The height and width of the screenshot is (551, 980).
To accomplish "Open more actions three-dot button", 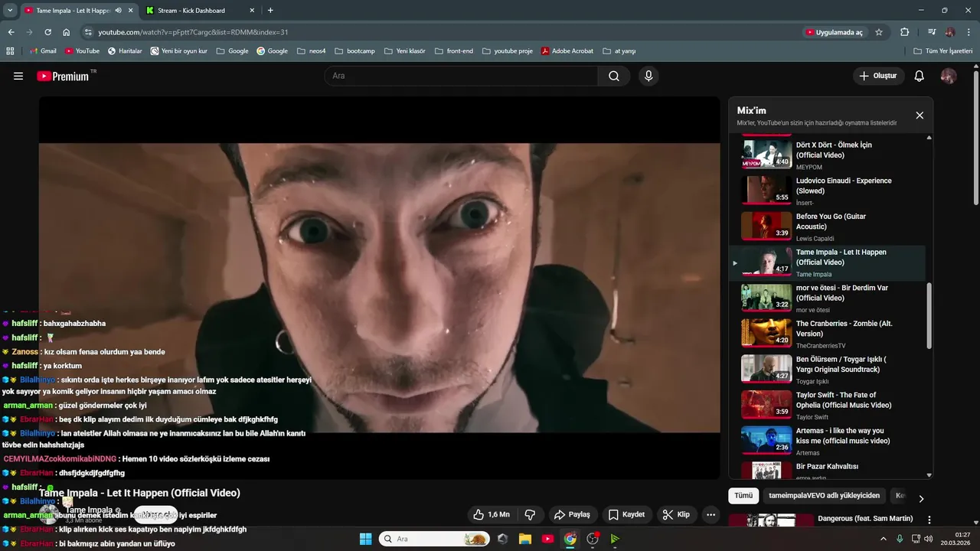I will (x=711, y=514).
